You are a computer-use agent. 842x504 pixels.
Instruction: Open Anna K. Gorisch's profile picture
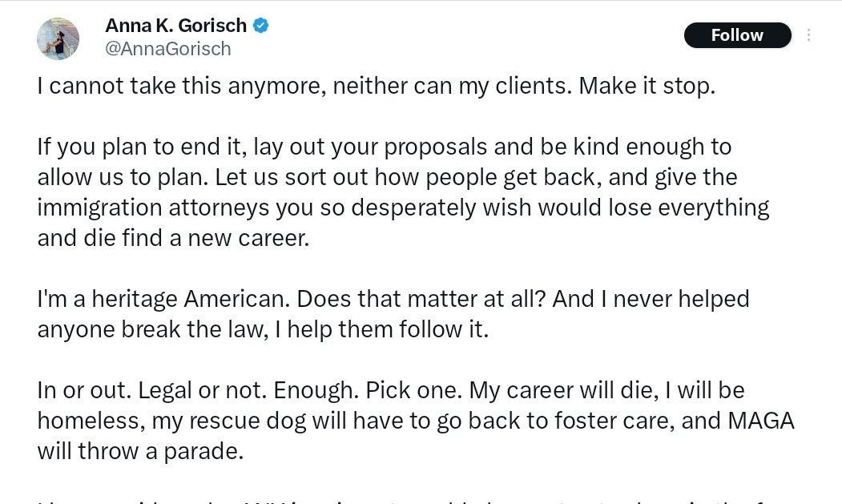pyautogui.click(x=58, y=38)
